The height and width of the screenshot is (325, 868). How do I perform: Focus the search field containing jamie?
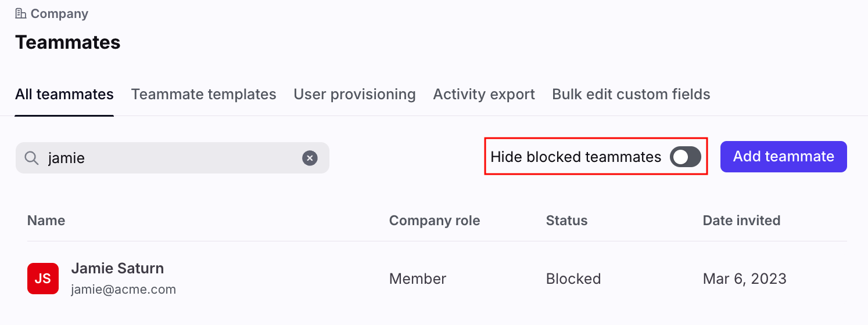coord(173,158)
